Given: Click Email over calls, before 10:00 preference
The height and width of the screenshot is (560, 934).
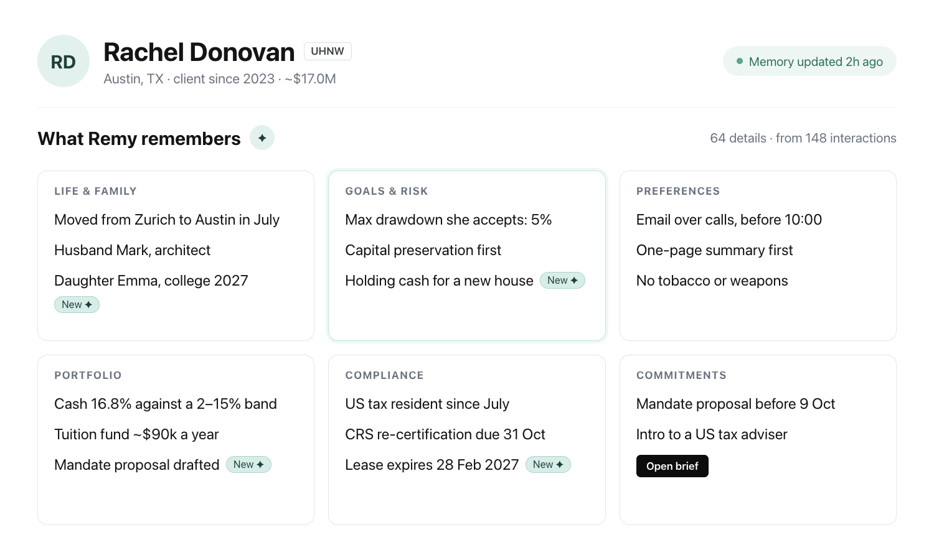Looking at the screenshot, I should (x=729, y=220).
